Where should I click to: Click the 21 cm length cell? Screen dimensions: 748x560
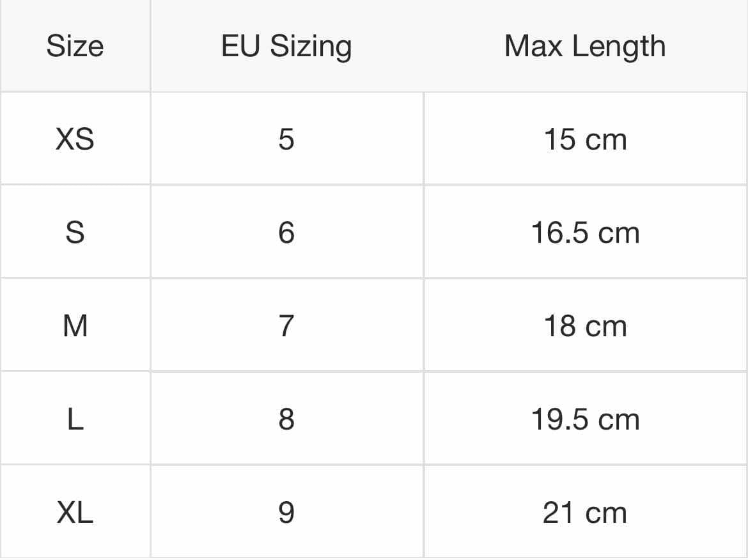point(586,512)
